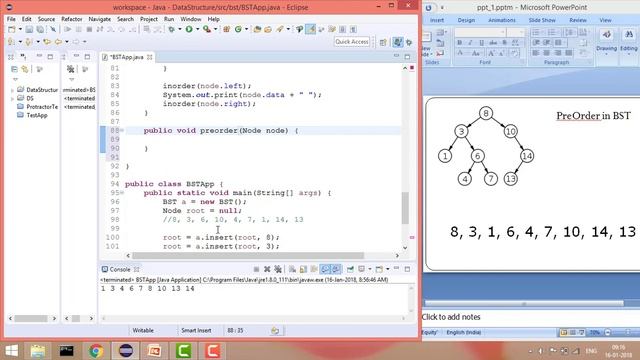640x360 pixels.
Task: Toggle Normal view in PowerPoint status bar
Action: click(563, 333)
